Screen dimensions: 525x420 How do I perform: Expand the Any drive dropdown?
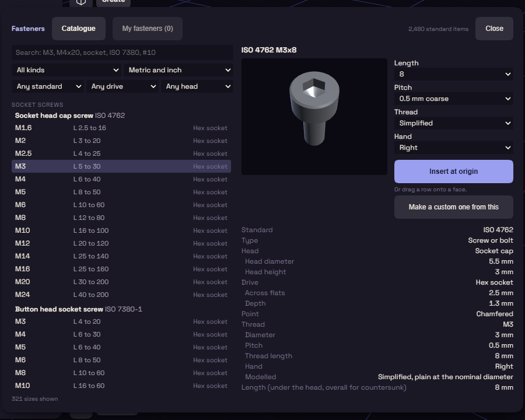coord(123,86)
